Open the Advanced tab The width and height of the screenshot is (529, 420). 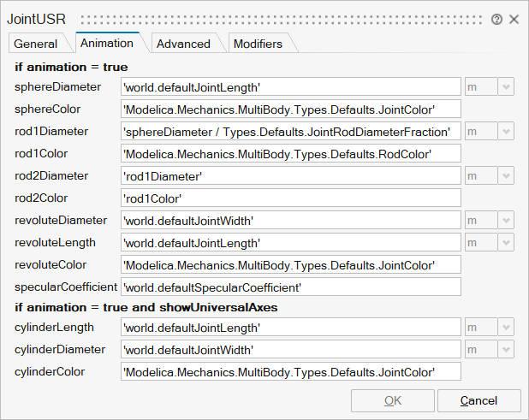[x=183, y=44]
